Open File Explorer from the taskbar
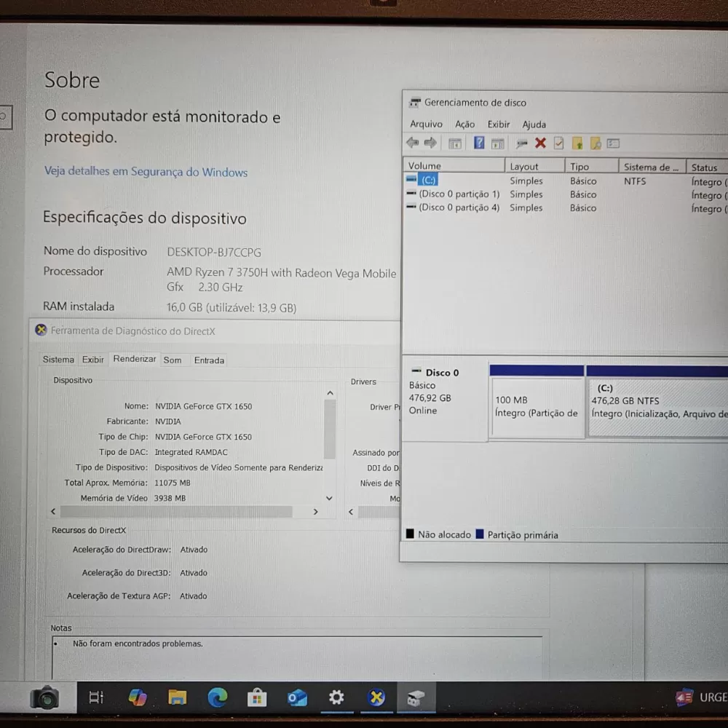The image size is (728, 728). tap(177, 697)
